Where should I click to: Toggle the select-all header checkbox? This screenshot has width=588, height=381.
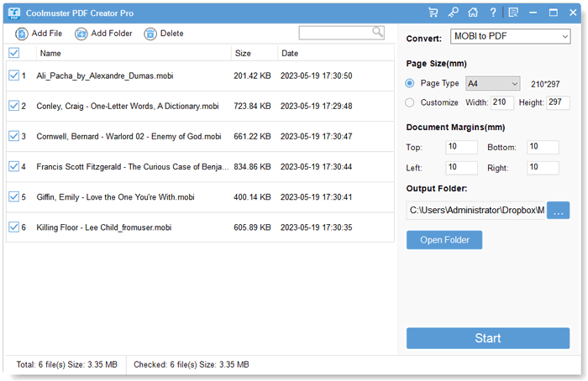point(14,53)
